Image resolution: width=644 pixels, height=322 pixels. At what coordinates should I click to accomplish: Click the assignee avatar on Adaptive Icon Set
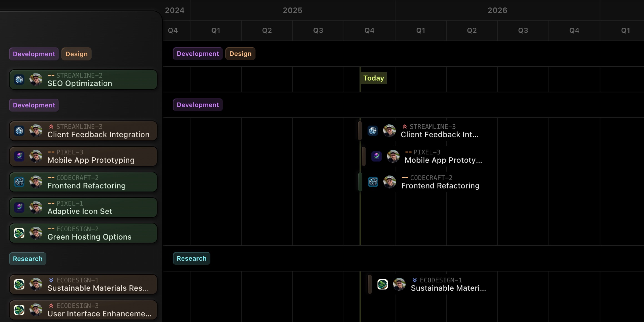point(36,207)
